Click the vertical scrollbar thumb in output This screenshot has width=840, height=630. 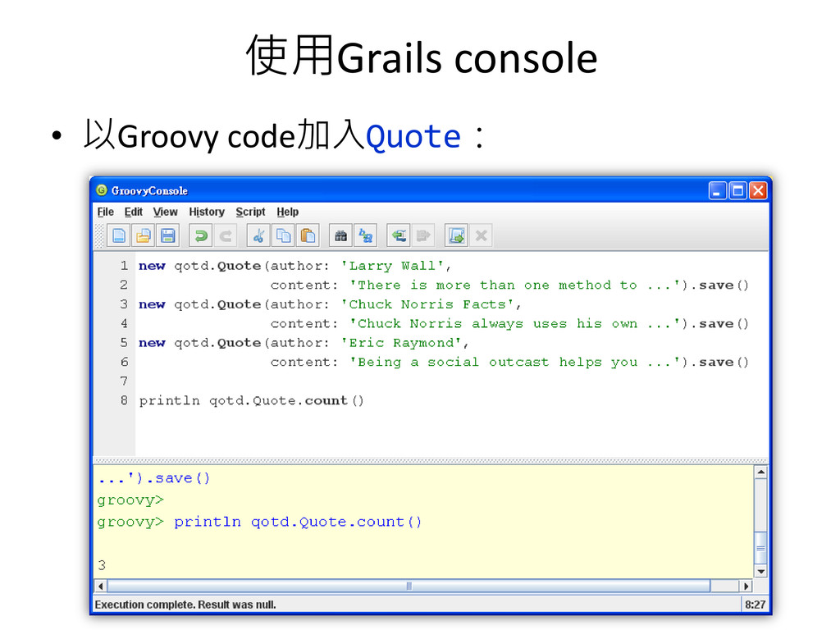760,548
